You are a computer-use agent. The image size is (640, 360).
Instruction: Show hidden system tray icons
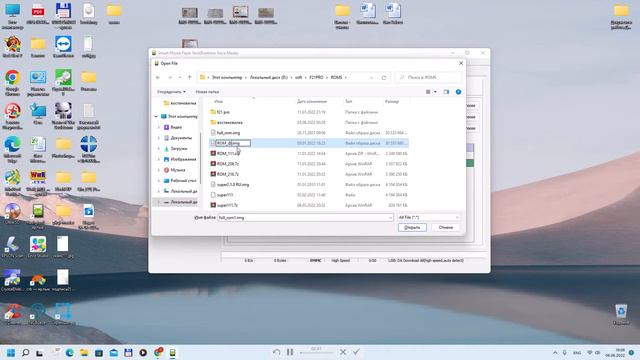point(555,352)
